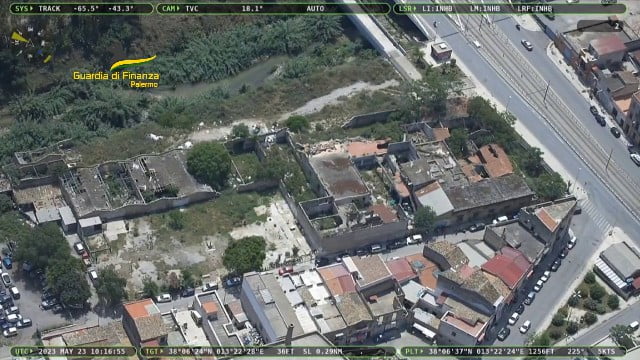This screenshot has height=360, width=640.
Task: Click the Guardia di Finanza logo swoosh
Action: 133,62
